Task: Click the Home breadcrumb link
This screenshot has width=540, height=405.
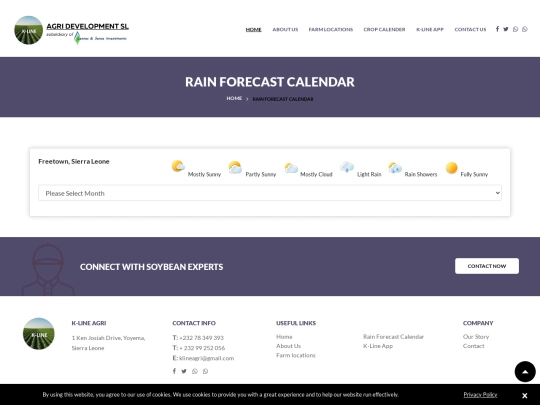Action: (234, 98)
